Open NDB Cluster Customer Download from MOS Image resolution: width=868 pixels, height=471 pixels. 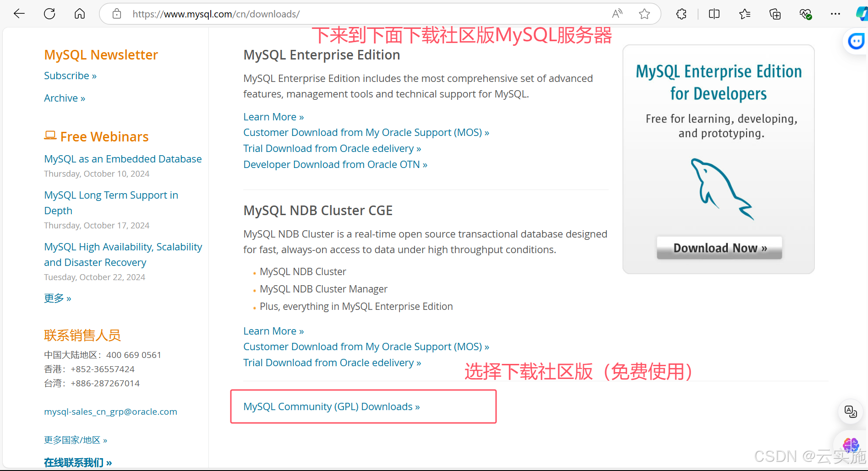[366, 346]
